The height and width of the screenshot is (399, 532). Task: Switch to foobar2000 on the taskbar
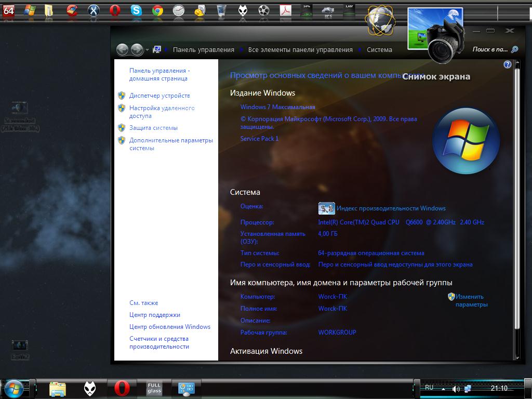click(89, 389)
